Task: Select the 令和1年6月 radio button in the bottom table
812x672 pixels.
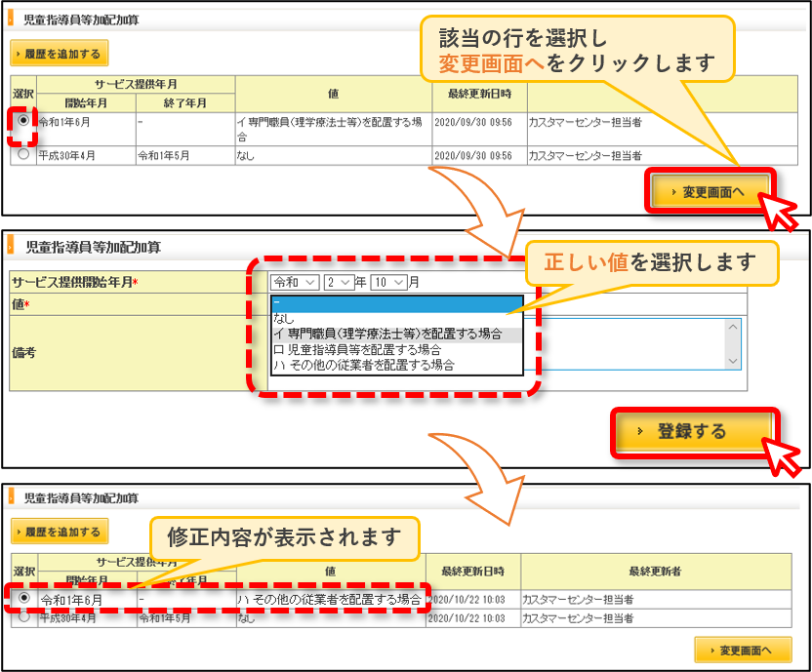Action: pos(23,598)
